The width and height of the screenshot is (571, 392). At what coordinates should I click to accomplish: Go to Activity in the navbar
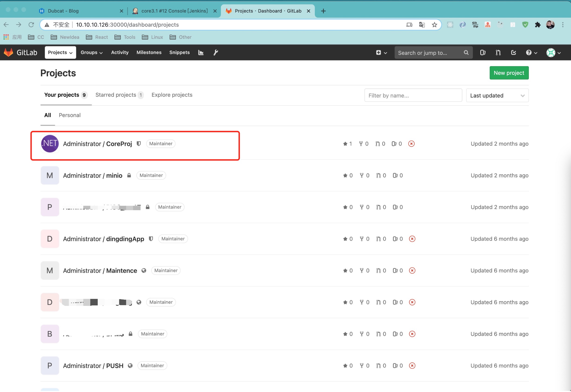point(120,52)
